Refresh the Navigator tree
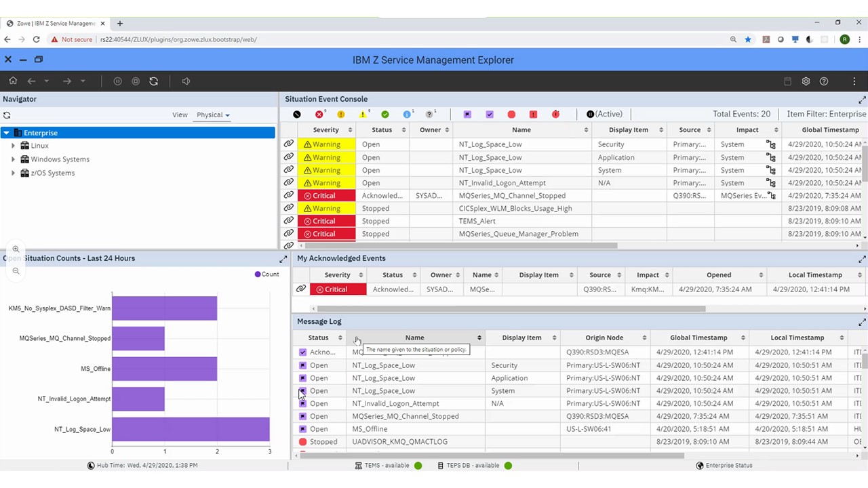Screen dimensions: 868x488 point(7,115)
